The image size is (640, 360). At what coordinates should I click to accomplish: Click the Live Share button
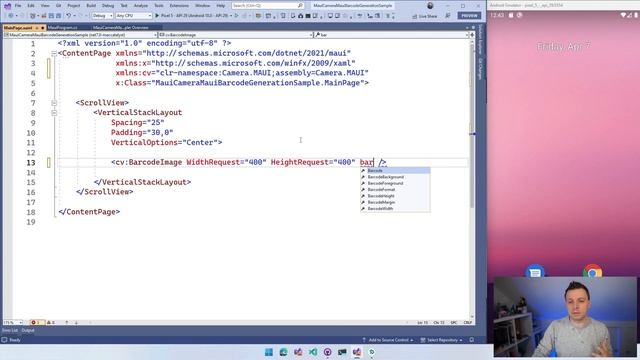point(424,16)
